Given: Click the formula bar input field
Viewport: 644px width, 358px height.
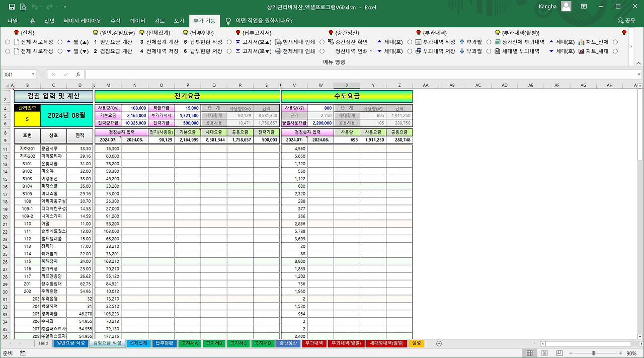Looking at the screenshot, I should (x=360, y=75).
